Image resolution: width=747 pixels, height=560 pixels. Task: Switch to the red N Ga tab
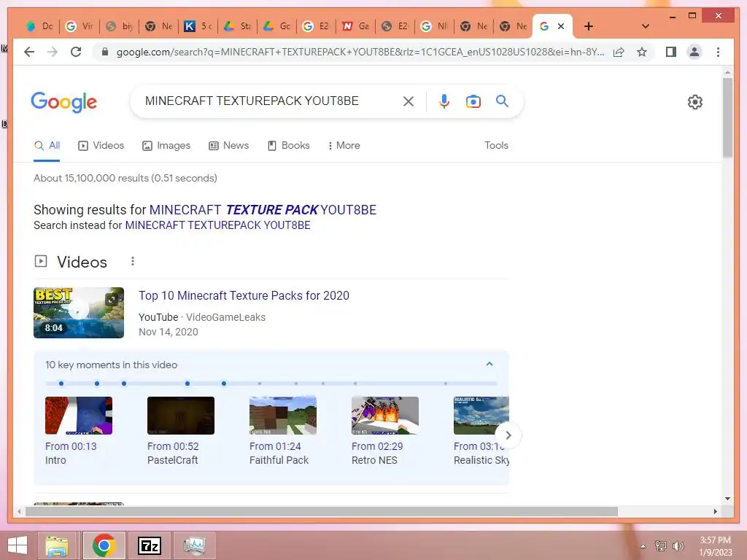point(355,26)
